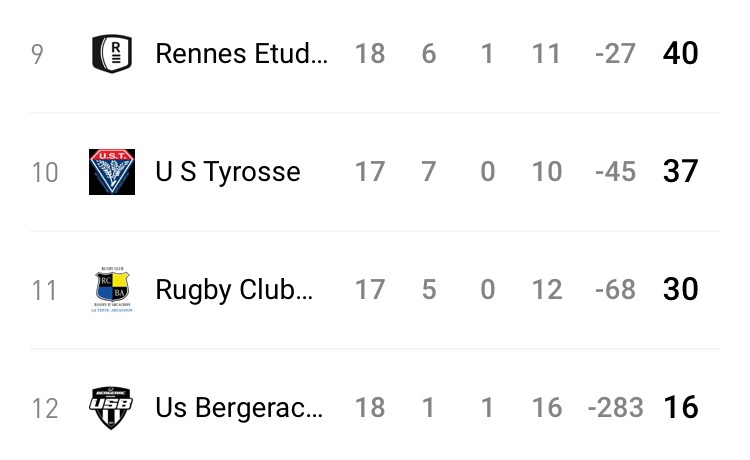750x460 pixels.
Task: Click Rugby Club points value 30
Action: (680, 289)
